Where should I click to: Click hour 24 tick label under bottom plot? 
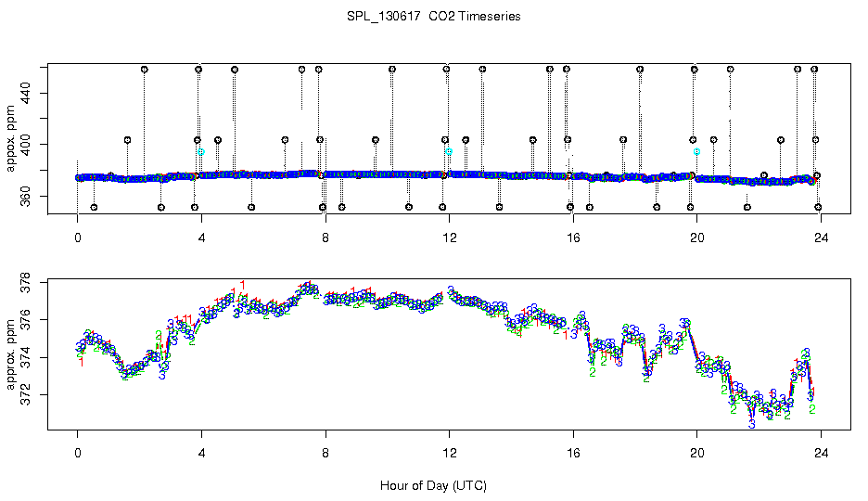(x=821, y=453)
